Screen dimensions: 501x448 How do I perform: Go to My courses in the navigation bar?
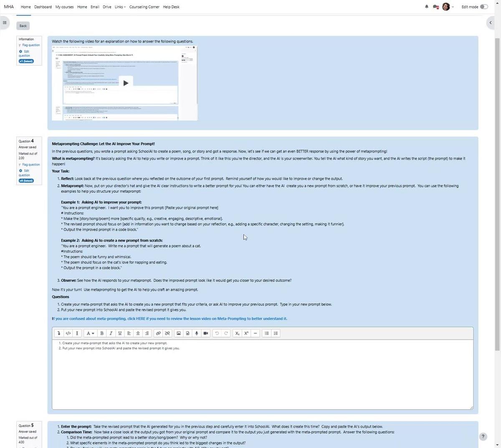coord(64,7)
